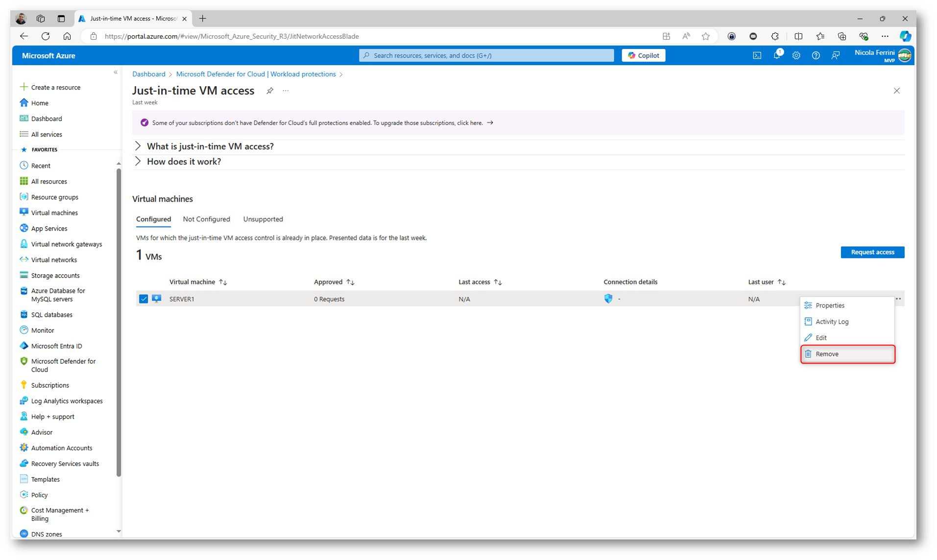Select Activity Log from the context menu
Viewport: 937px width, 560px height.
pos(847,322)
